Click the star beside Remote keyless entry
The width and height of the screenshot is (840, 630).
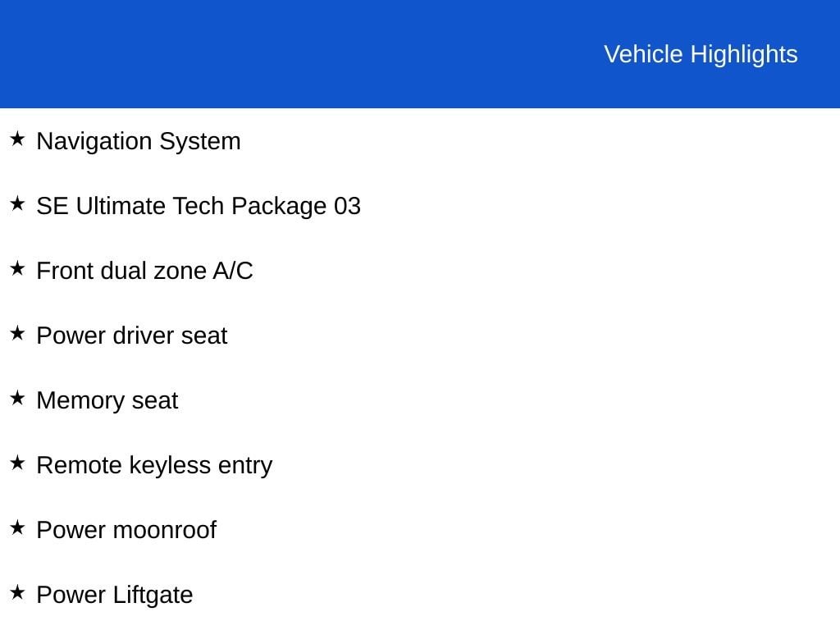click(x=17, y=463)
